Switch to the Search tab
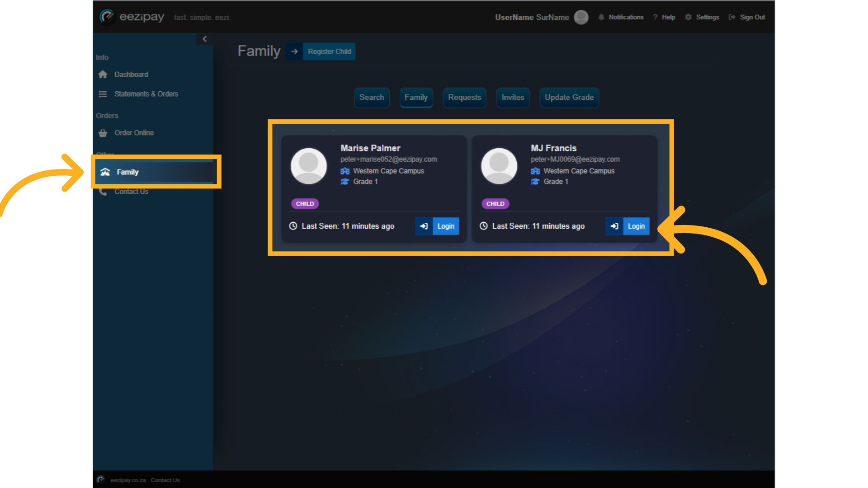This screenshot has height=488, width=868. coord(372,98)
